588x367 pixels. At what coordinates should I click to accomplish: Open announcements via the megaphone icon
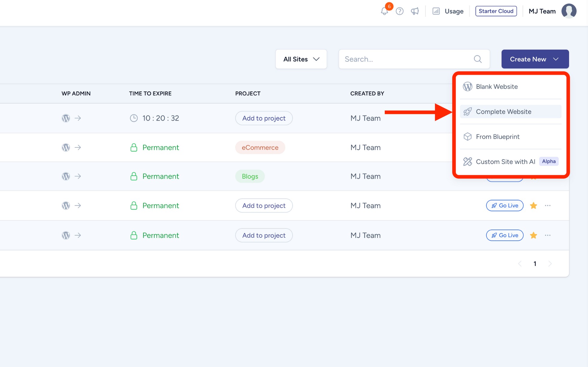[x=415, y=11]
